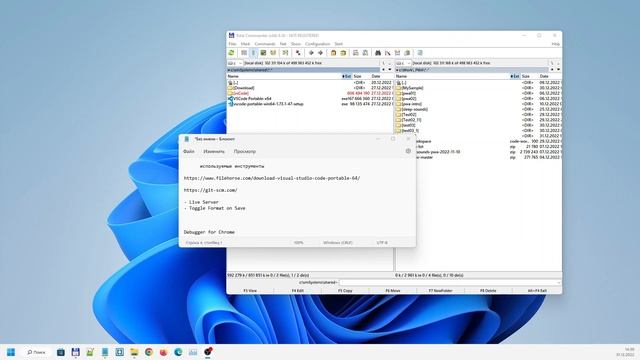Screen dimensions: 640x360
Task: Click '- Toggle Format on Save' line in Notepad
Action: (x=215, y=208)
